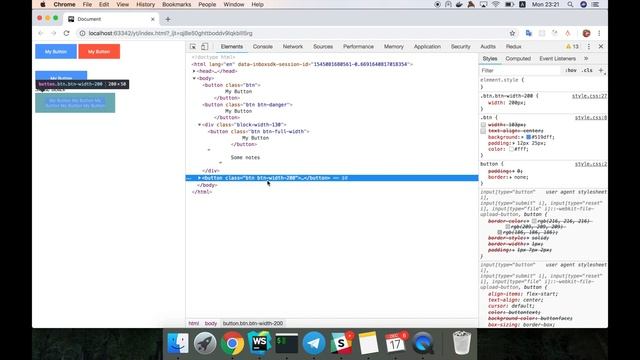Screen dimensions: 640x360
Task: Open Terminal from the Dock
Action: tap(287, 343)
